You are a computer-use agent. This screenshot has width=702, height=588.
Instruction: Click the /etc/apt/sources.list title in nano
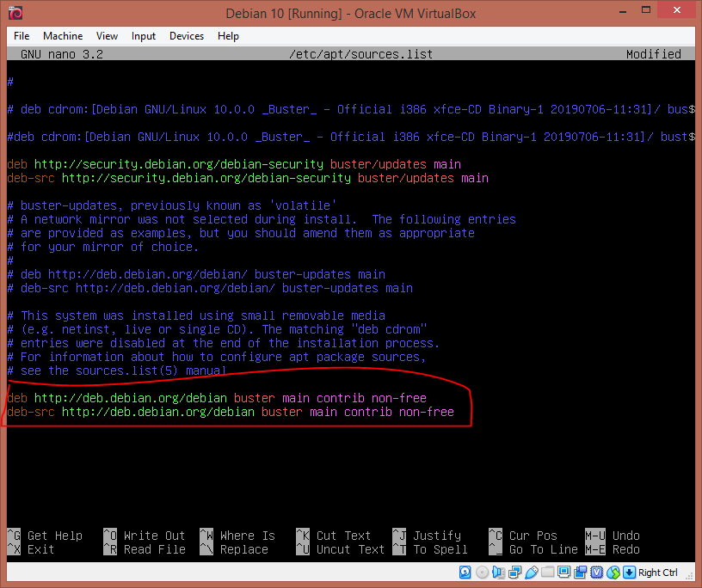[x=360, y=54]
